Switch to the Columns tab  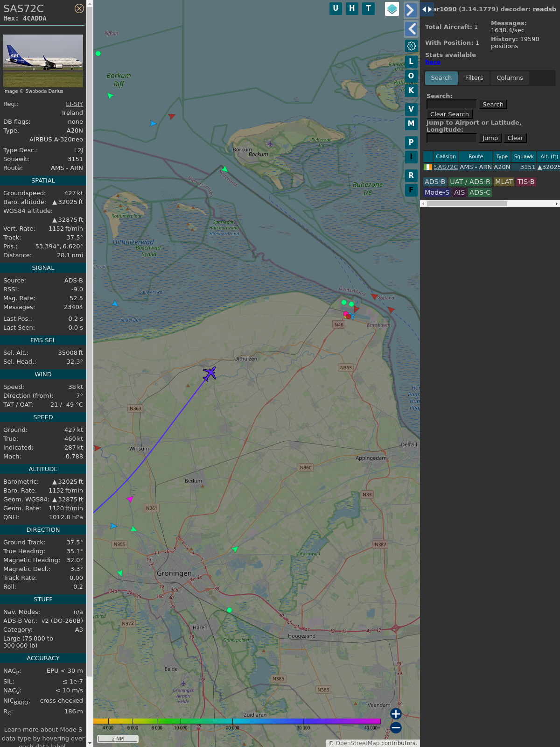click(510, 78)
